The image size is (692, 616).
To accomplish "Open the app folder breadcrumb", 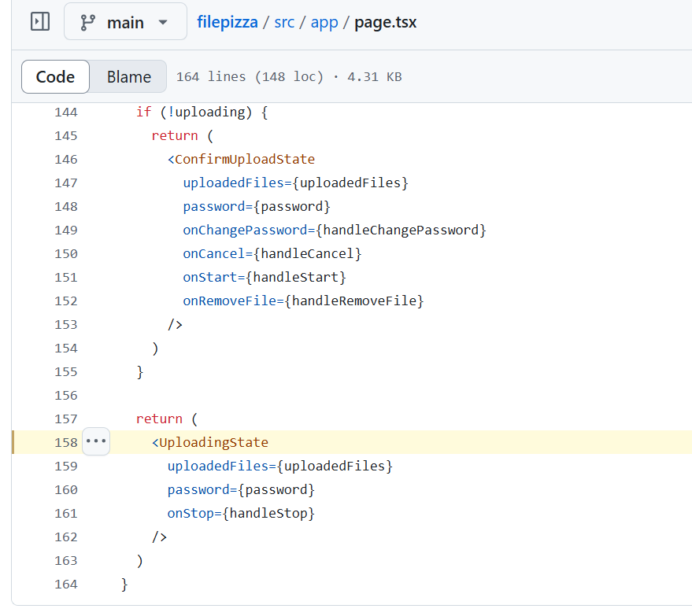I will [x=324, y=22].
